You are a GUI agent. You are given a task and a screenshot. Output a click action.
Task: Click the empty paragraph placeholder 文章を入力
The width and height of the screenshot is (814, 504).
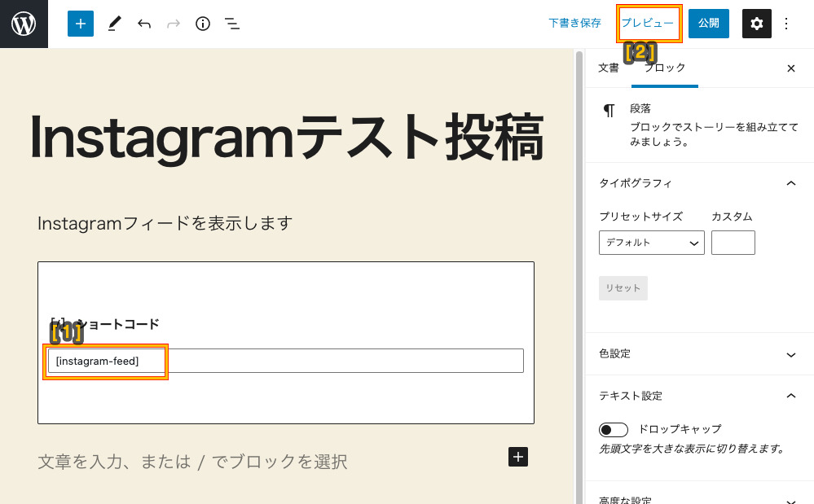(192, 462)
